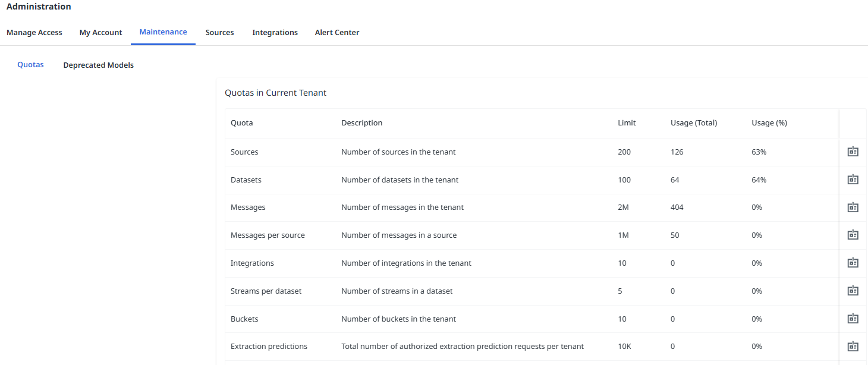Viewport: 868px width, 365px height.
Task: Switch to Deprecated Models sub-tab
Action: pyautogui.click(x=99, y=65)
